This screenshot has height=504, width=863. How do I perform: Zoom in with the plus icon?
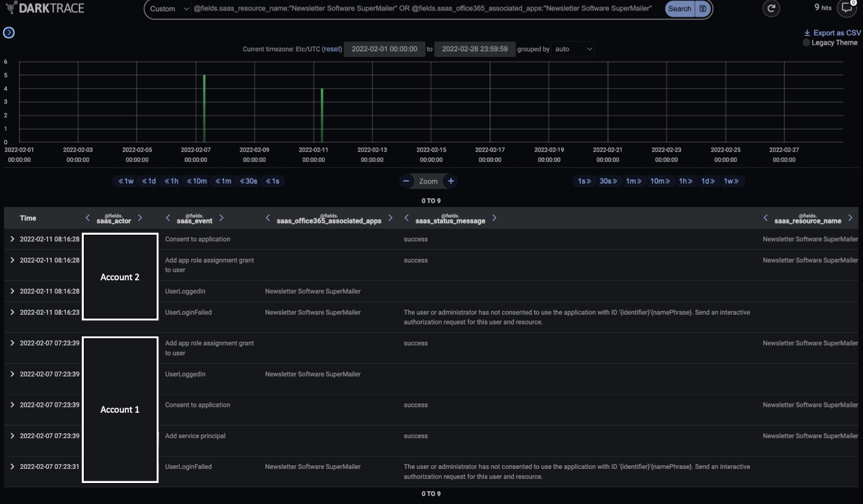click(451, 181)
